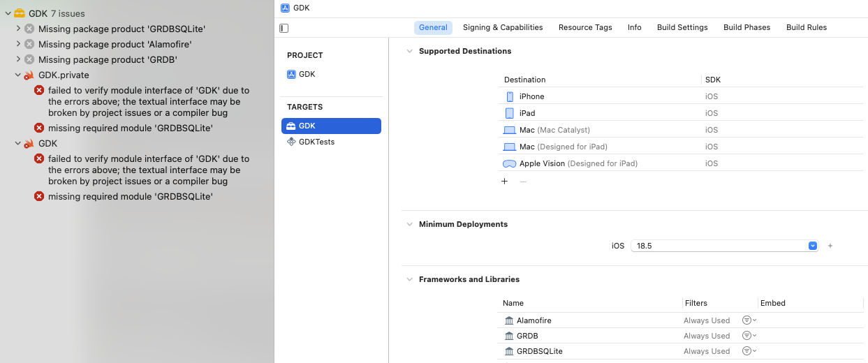The height and width of the screenshot is (363, 868).
Task: Open the Build Settings tab
Action: (x=682, y=27)
